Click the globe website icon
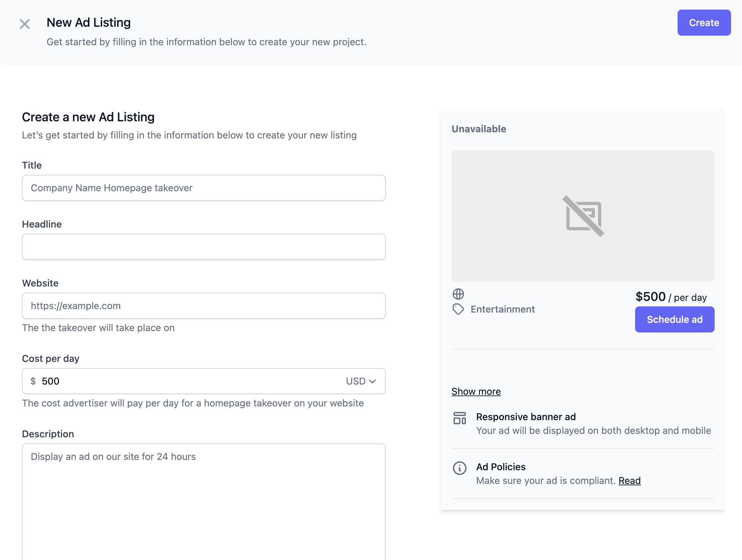 coord(458,294)
